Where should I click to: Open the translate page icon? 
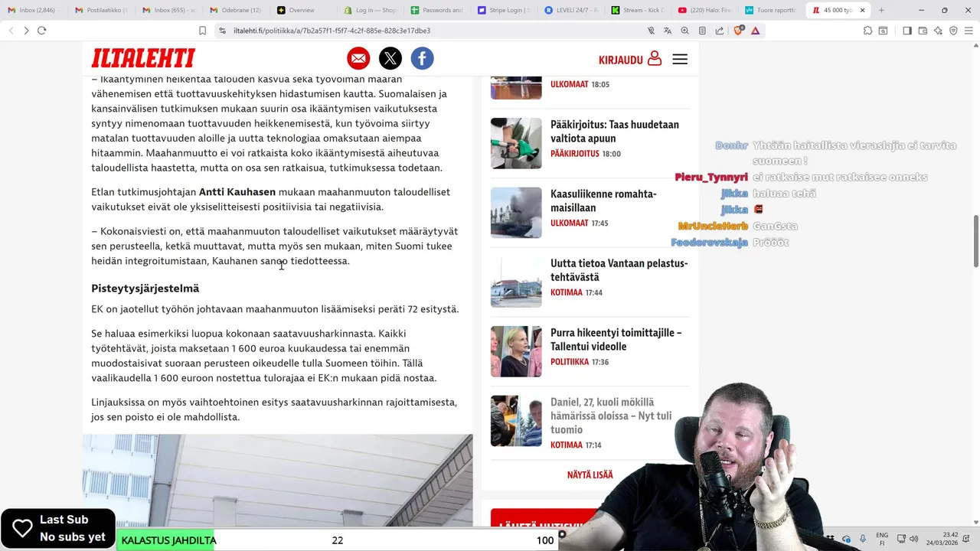tap(668, 31)
